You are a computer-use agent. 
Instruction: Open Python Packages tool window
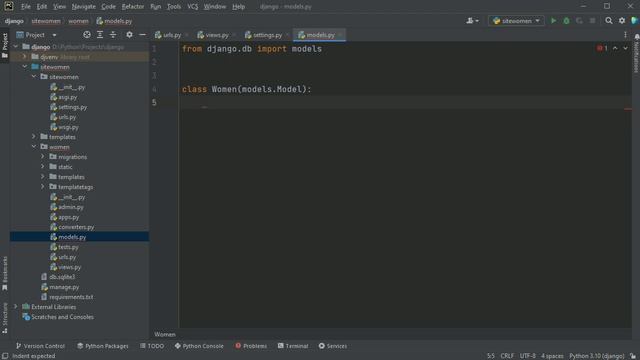tap(103, 346)
